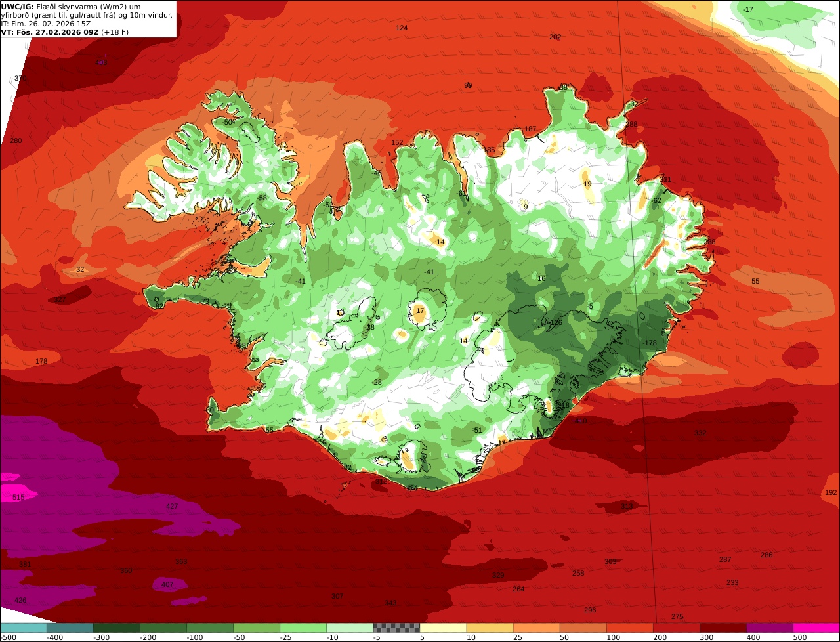Click the light orange swatch between 25 and 50

tap(537, 628)
